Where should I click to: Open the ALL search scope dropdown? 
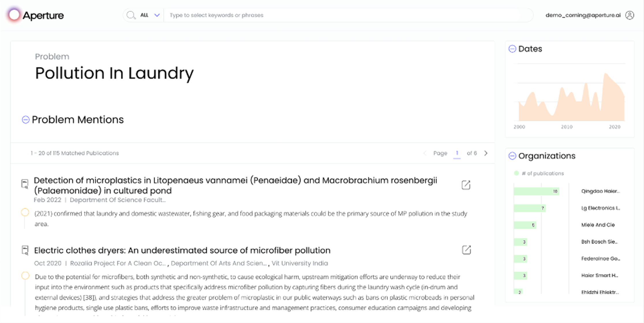(x=150, y=15)
